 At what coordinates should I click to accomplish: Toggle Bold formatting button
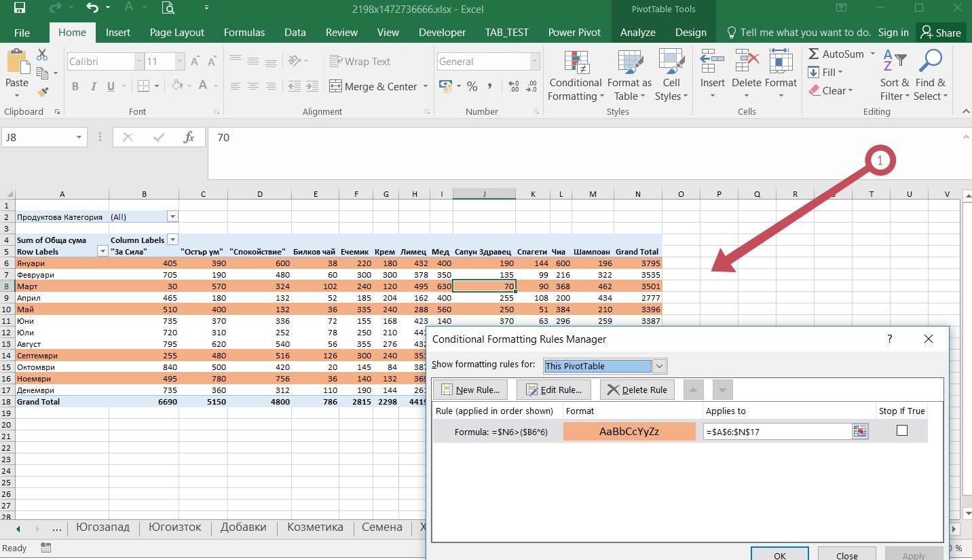(x=75, y=86)
